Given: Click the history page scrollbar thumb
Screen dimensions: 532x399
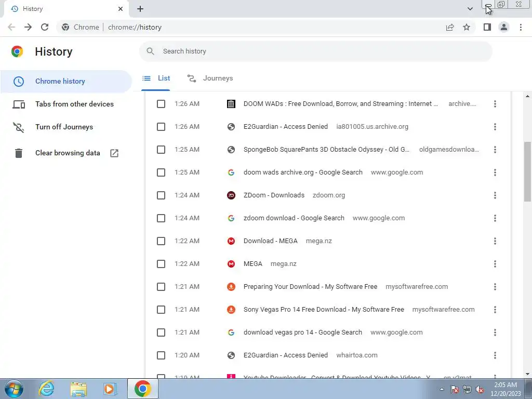Looking at the screenshot, I should point(527,171).
